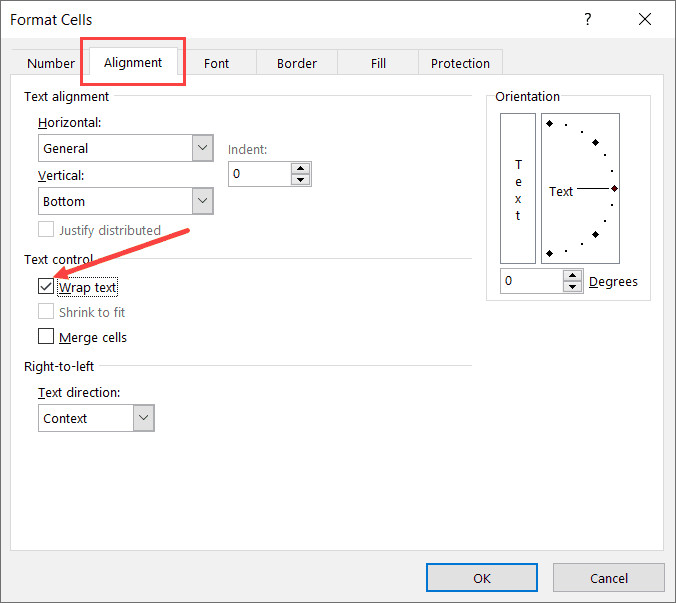Uncheck the Wrap text checkbox
This screenshot has width=676, height=603.
click(46, 287)
